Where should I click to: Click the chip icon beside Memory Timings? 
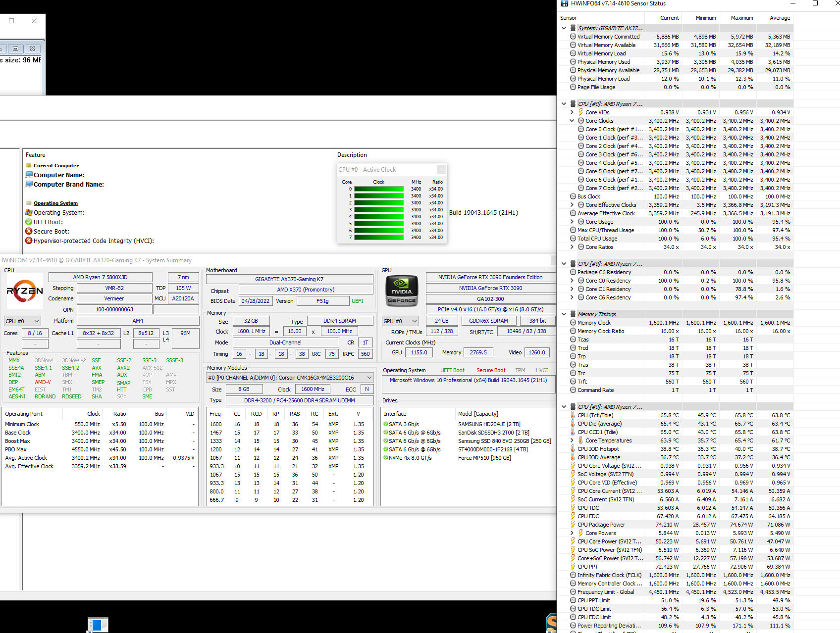[573, 314]
